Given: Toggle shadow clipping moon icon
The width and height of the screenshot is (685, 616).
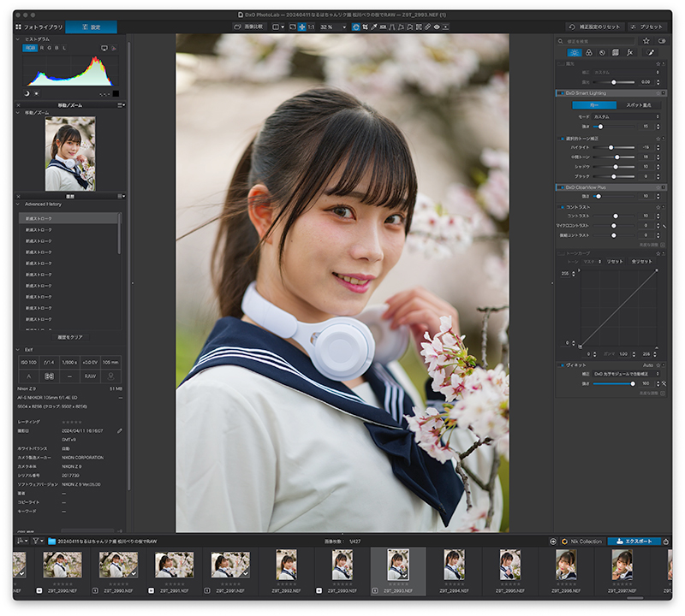Looking at the screenshot, I should coord(27,93).
